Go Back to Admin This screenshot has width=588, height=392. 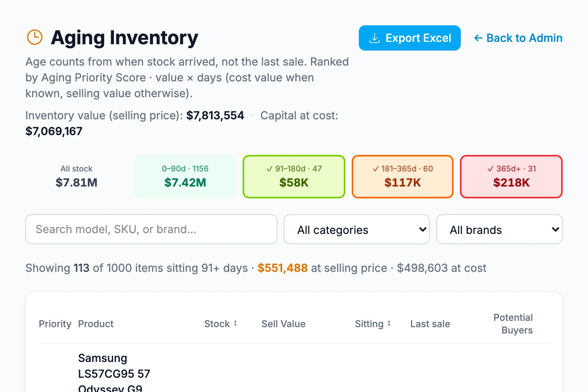tap(518, 38)
